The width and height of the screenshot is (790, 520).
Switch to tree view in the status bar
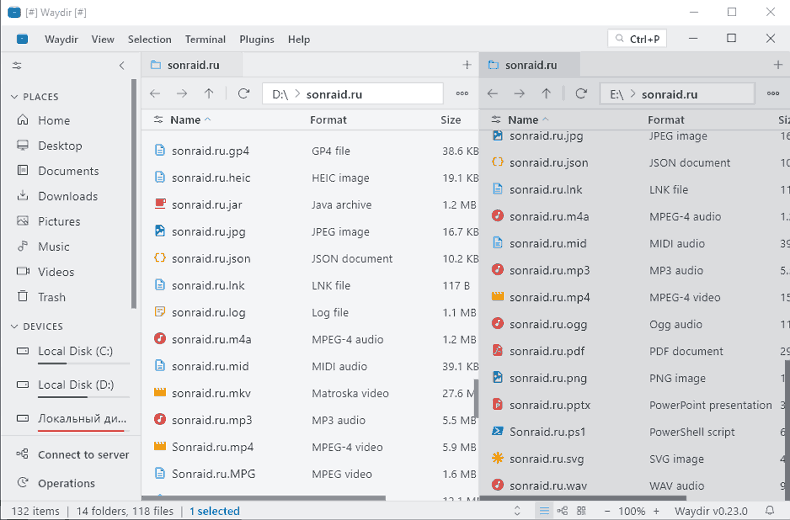click(562, 511)
